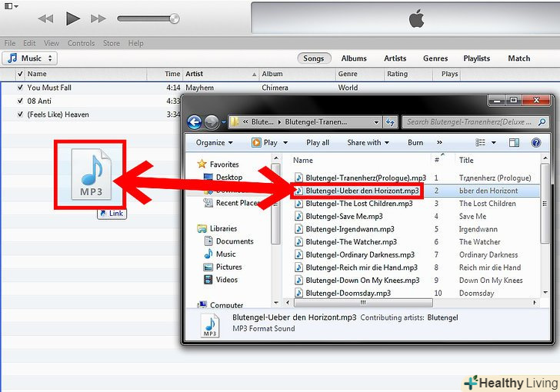Viewport: 560px width, 392px height.
Task: Open the Store menu in iTunes
Action: (x=112, y=43)
